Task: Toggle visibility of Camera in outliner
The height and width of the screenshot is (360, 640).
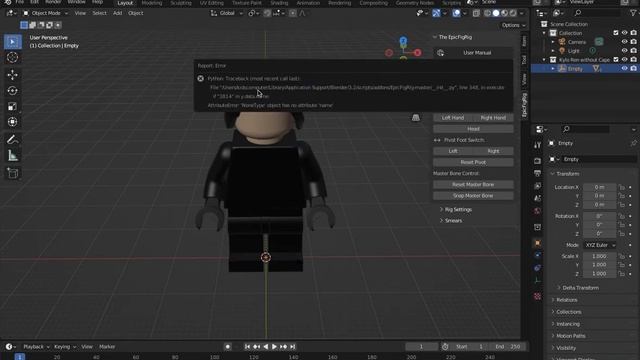Action: [624, 42]
